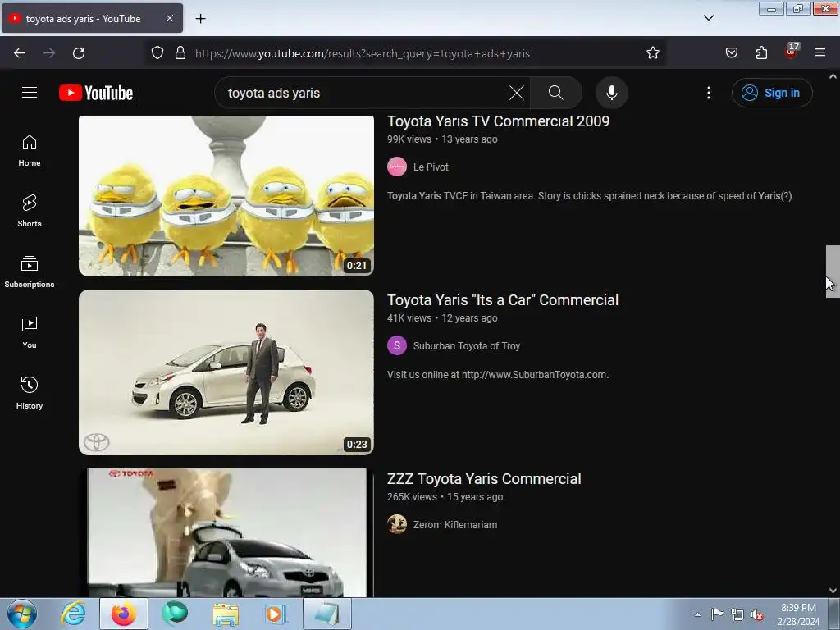Go forward in Firefox
840x630 pixels.
pos(49,53)
